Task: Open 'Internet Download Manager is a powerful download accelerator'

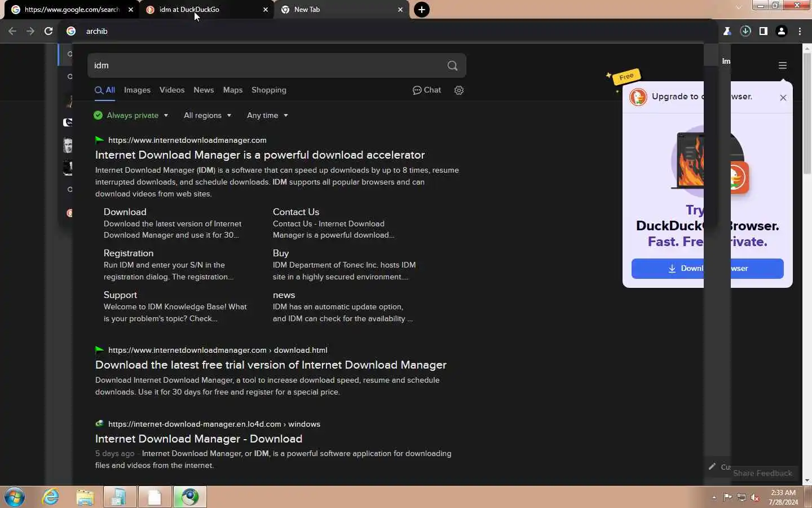Action: pyautogui.click(x=260, y=155)
